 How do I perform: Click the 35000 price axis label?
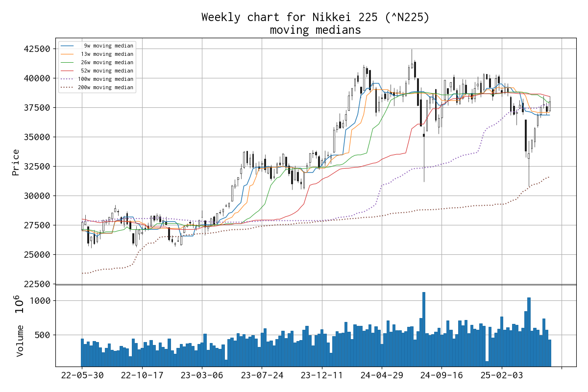(37, 137)
